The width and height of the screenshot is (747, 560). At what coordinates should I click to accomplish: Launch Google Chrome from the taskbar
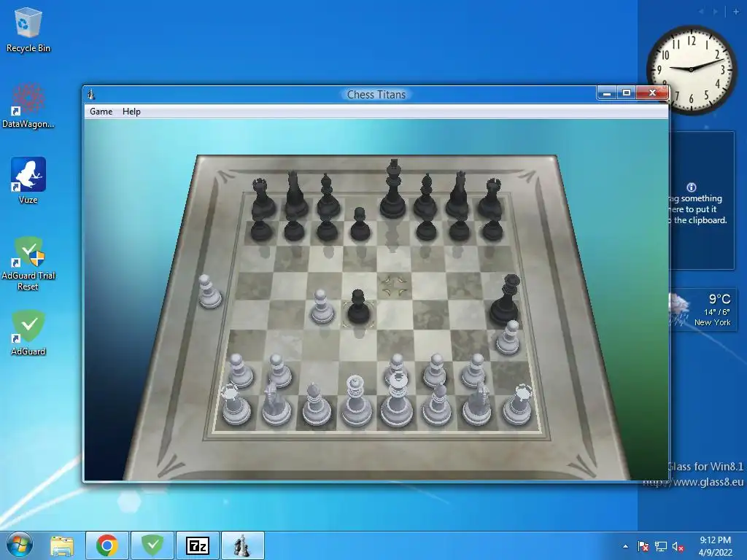[x=107, y=545]
